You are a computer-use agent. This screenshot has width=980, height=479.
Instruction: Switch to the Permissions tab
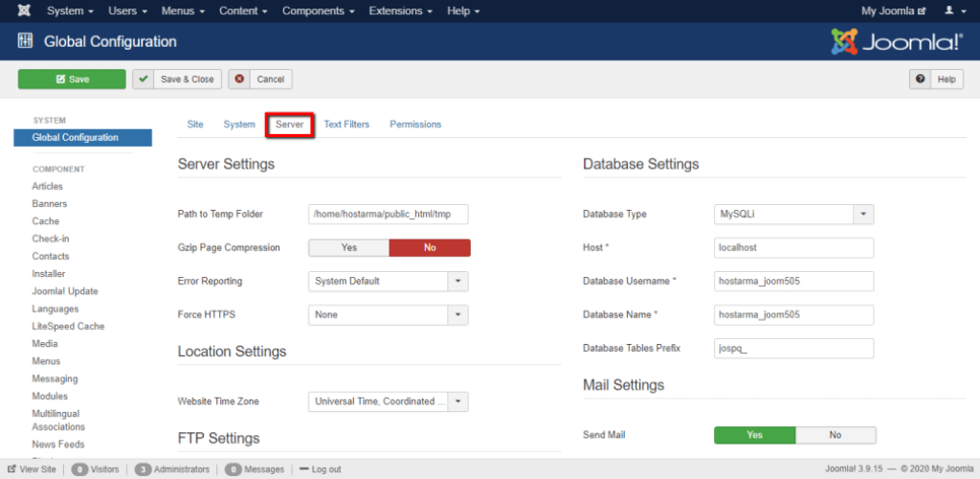[415, 125]
